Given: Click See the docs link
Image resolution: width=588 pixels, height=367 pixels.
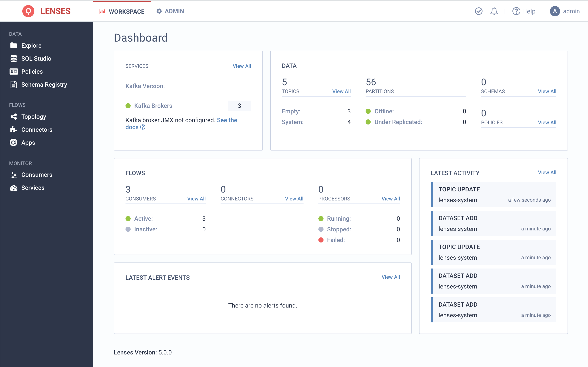Looking at the screenshot, I should pyautogui.click(x=181, y=123).
